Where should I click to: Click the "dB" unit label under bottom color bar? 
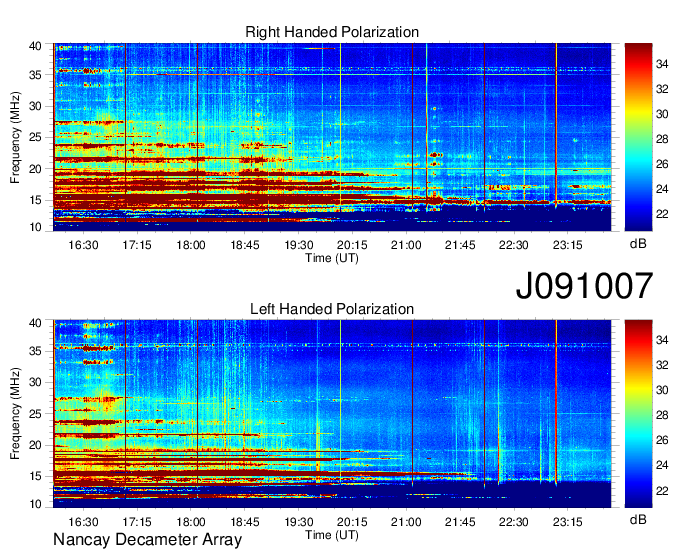tap(638, 519)
